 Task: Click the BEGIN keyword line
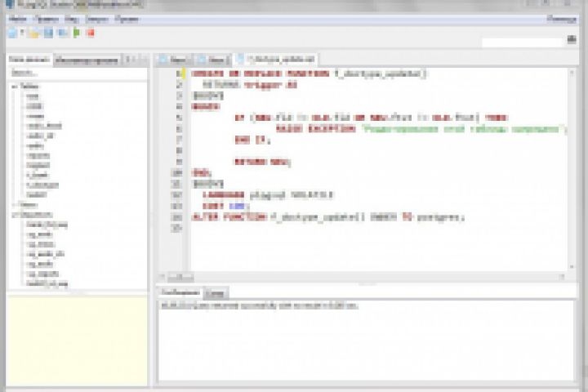pos(206,107)
